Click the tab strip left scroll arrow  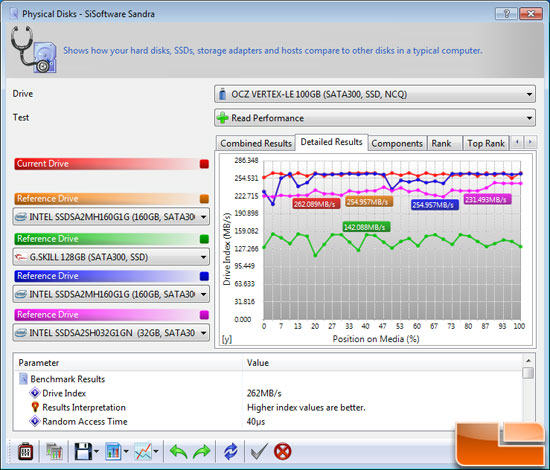pos(517,142)
